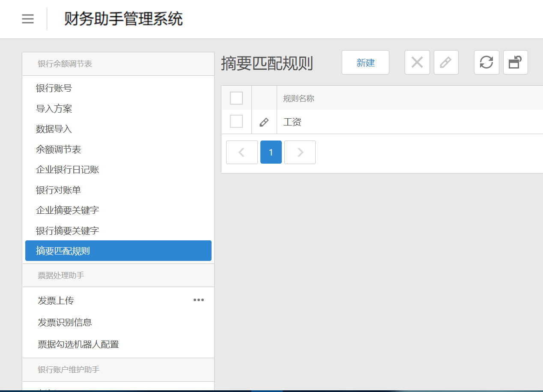The height and width of the screenshot is (392, 543).
Task: Open 发票识别信息 in the sidebar
Action: point(65,322)
